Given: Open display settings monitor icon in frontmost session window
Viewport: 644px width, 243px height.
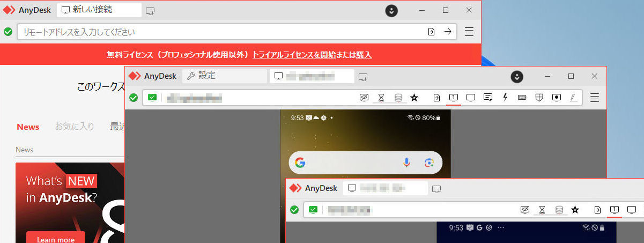Looking at the screenshot, I should pos(632,210).
